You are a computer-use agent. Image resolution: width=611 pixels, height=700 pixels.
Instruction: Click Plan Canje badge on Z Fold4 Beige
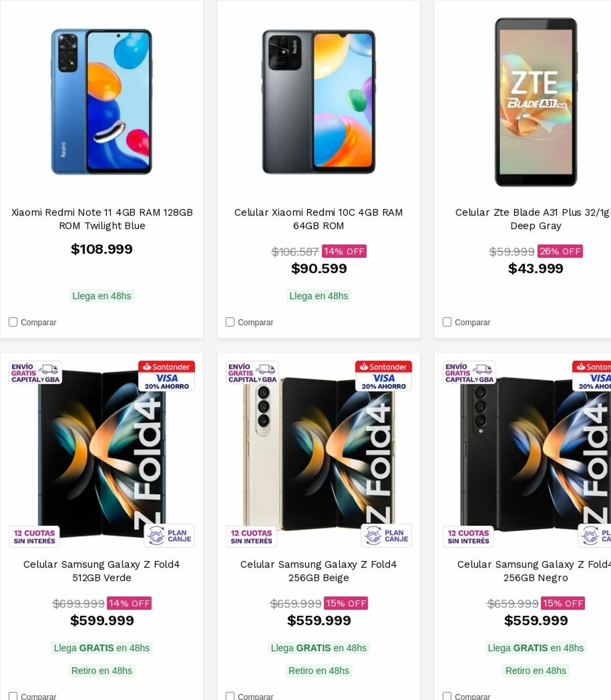coord(387,536)
